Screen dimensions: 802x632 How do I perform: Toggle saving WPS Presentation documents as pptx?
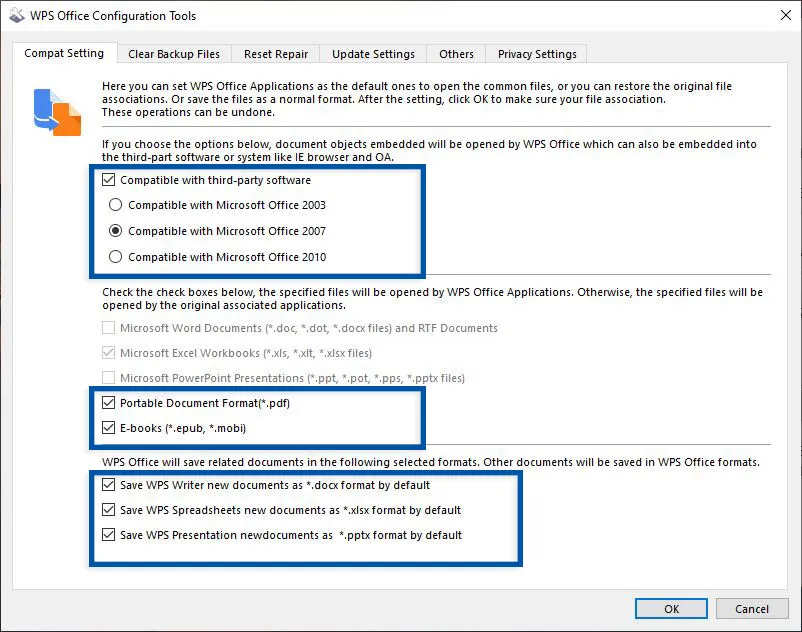[108, 535]
